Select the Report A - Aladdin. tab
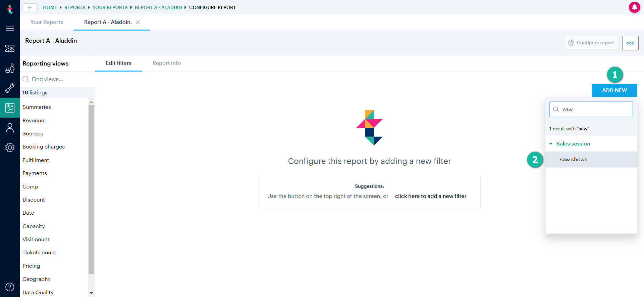This screenshot has width=644, height=297. 108,22
